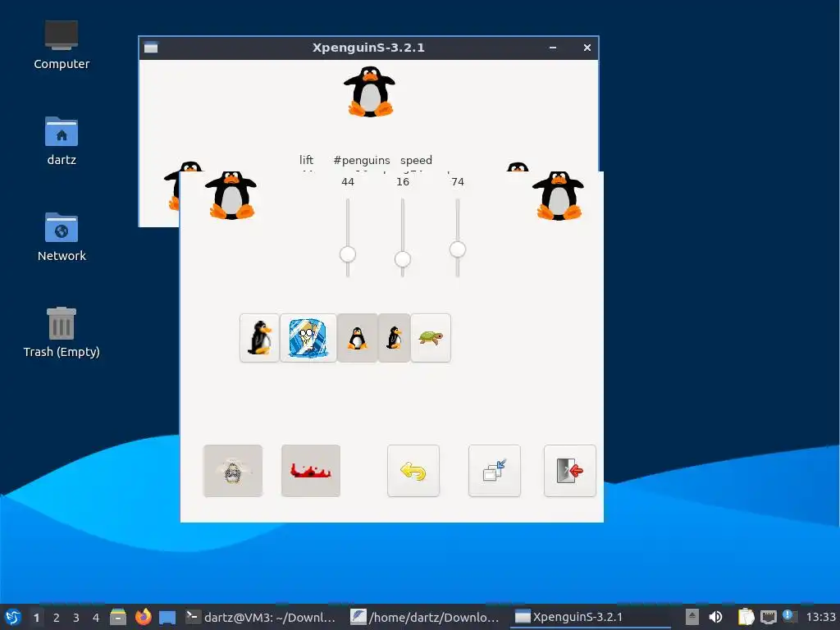Switch to workspace 3
The width and height of the screenshot is (840, 630).
[x=76, y=618]
